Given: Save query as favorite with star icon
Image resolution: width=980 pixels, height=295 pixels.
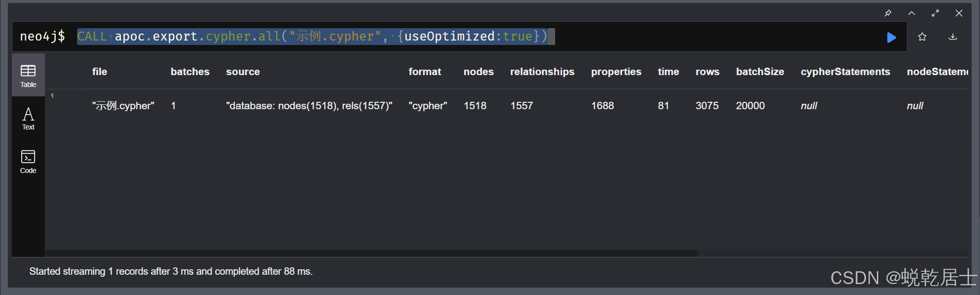Looking at the screenshot, I should [922, 37].
